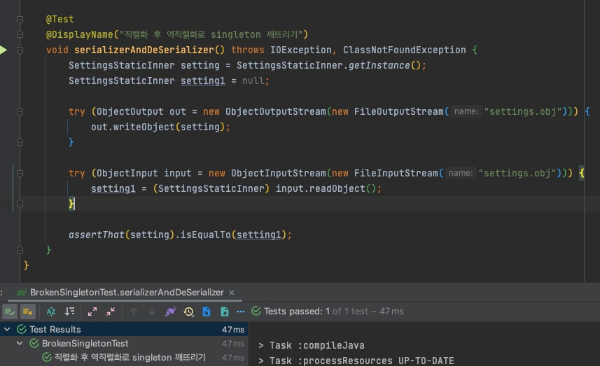Viewport: 600px width, 366px height.
Task: Select BrokenSingletonTest tree row
Action: (124, 343)
